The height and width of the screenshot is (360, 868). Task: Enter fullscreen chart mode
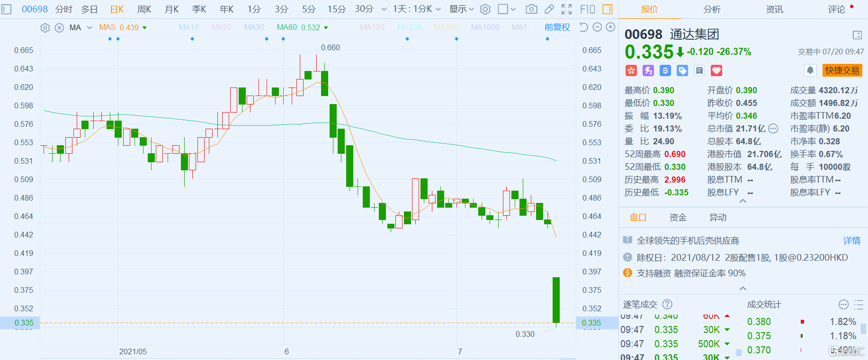[566, 9]
